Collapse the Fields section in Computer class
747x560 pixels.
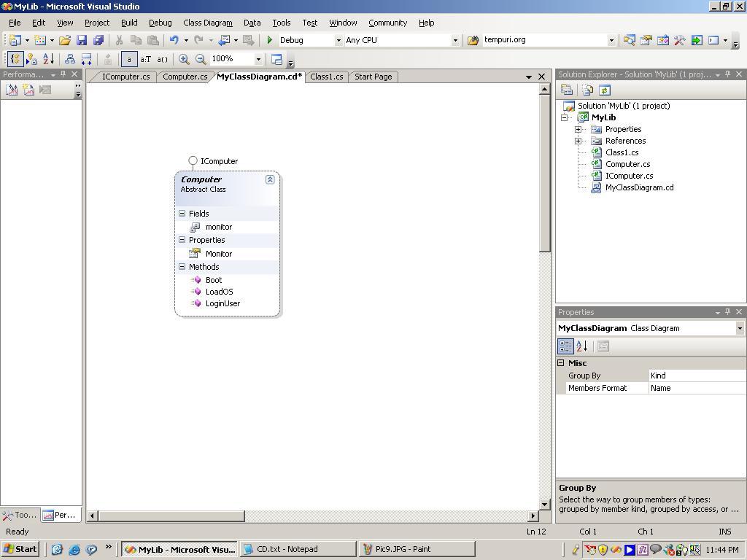[x=182, y=214]
